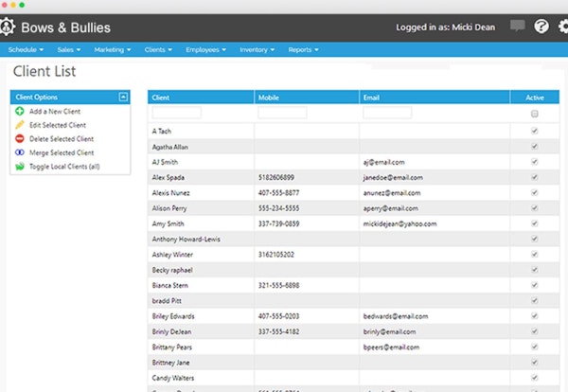Screen dimensions: 568x392
Task: Click the Toggle Local Clients icon
Action: point(20,167)
